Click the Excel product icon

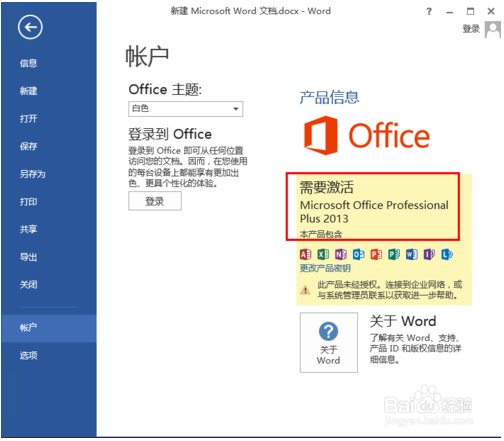pos(323,254)
